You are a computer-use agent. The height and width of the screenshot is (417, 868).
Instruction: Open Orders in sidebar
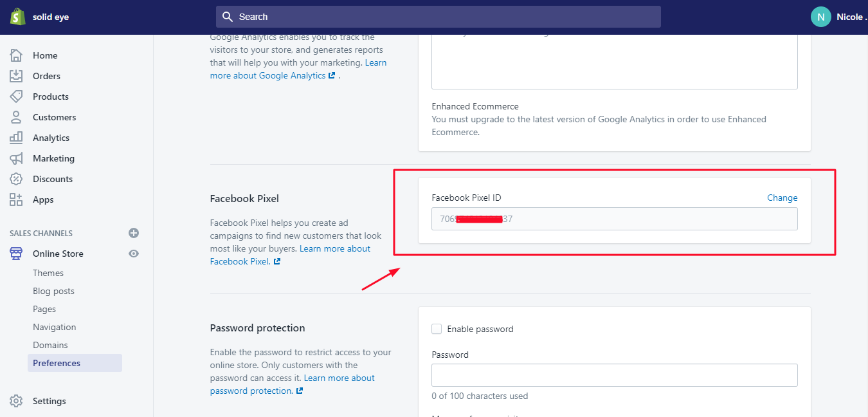[x=46, y=76]
